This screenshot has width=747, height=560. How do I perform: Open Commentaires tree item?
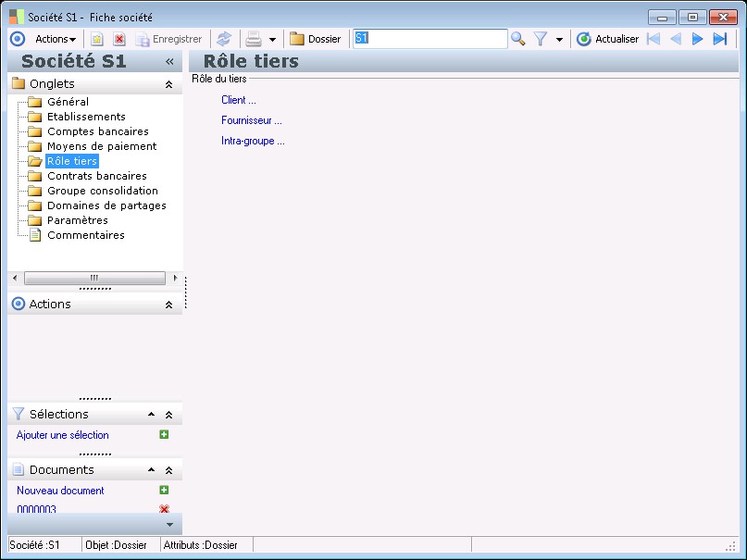tap(86, 235)
